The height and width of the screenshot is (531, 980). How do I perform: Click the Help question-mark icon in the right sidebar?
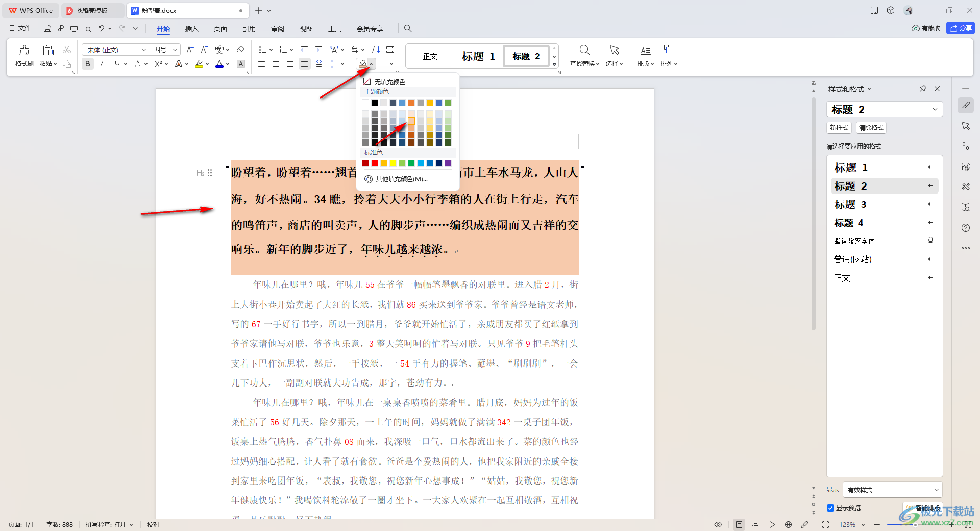tap(966, 228)
